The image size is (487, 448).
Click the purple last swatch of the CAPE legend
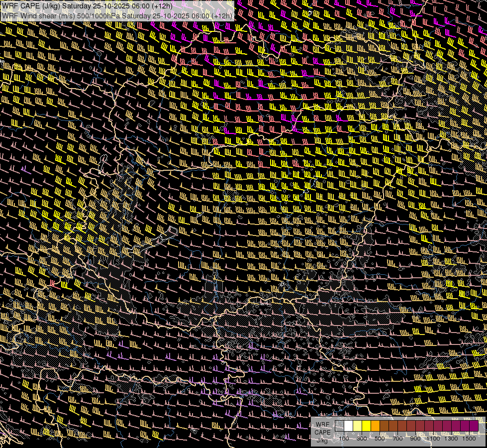[x=474, y=426]
